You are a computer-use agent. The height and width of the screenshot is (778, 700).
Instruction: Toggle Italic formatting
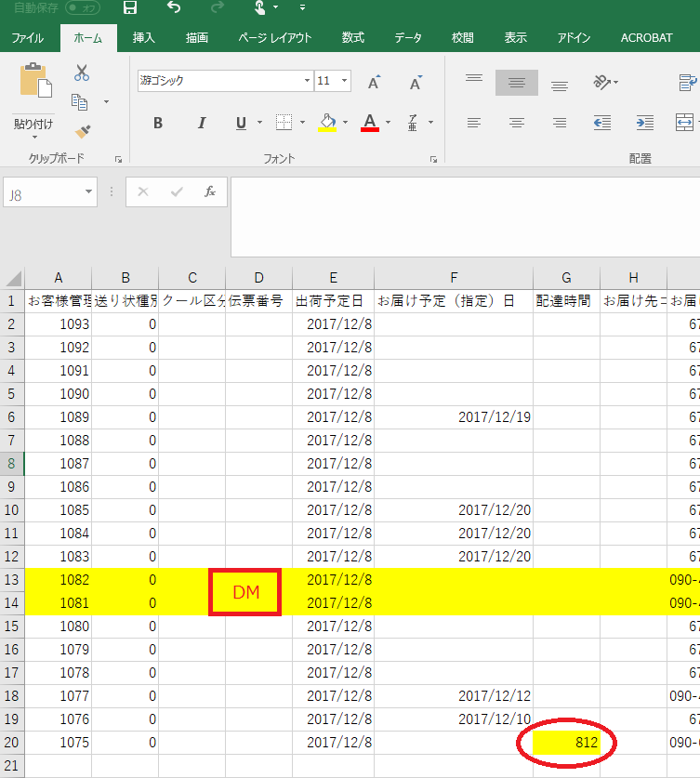pos(201,123)
